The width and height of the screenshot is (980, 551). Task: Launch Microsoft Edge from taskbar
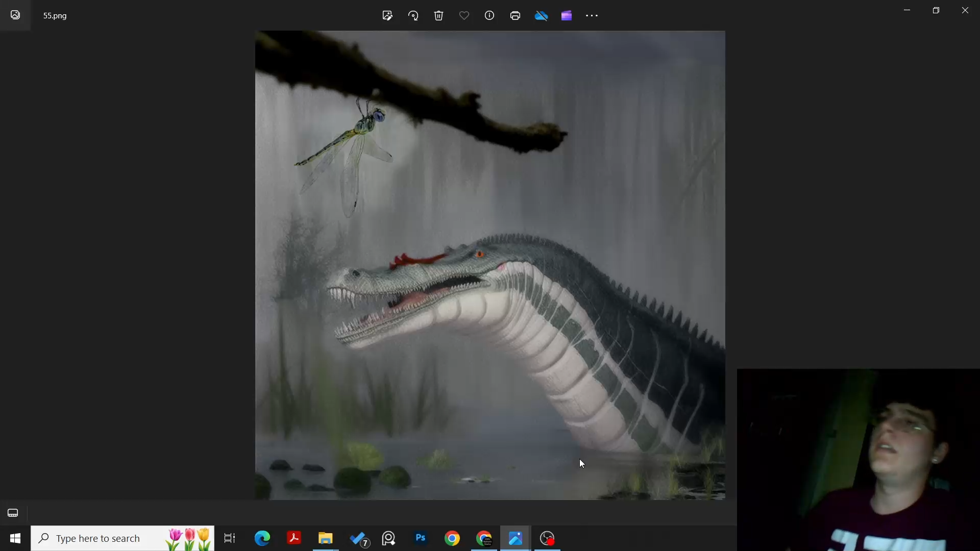pos(262,538)
